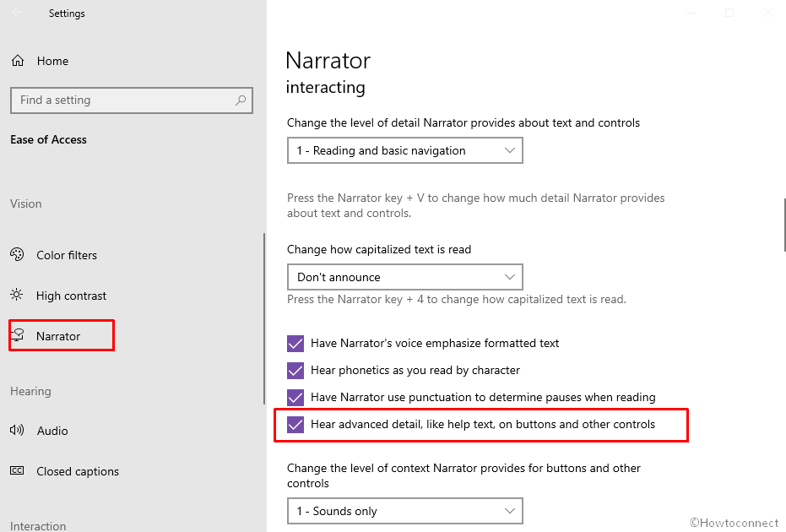Click the Settings window title text
Screen dimensions: 786x532
67,14
